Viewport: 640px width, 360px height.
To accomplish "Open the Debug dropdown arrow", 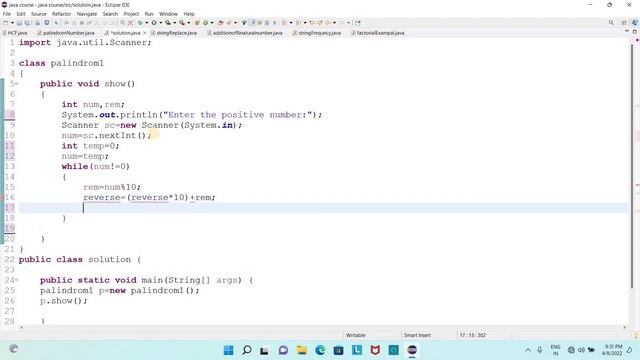I will [147, 23].
